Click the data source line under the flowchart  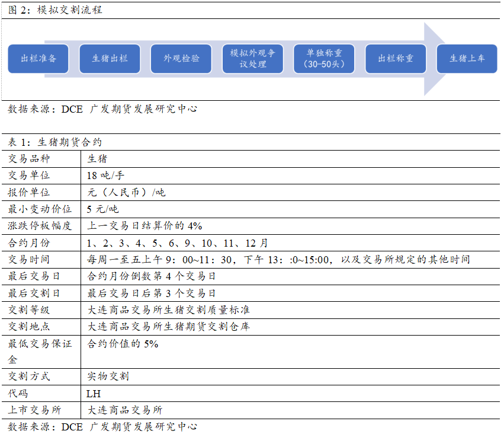tap(102, 109)
